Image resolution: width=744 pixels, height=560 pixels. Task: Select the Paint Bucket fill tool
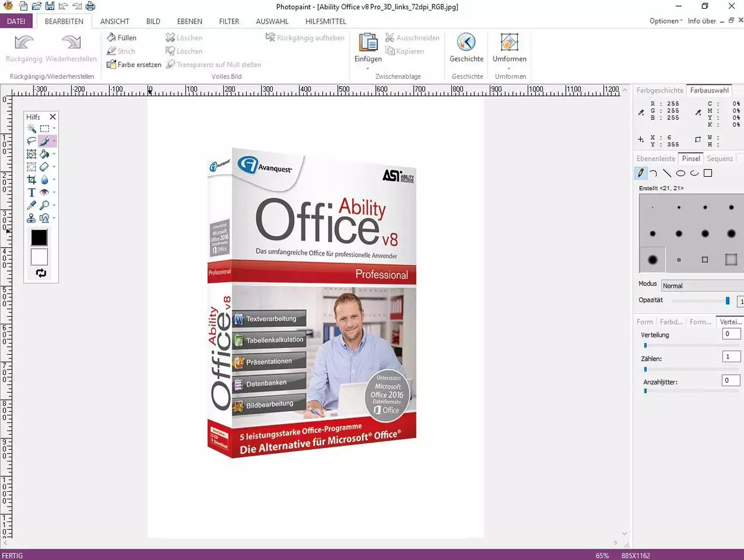coord(44,154)
